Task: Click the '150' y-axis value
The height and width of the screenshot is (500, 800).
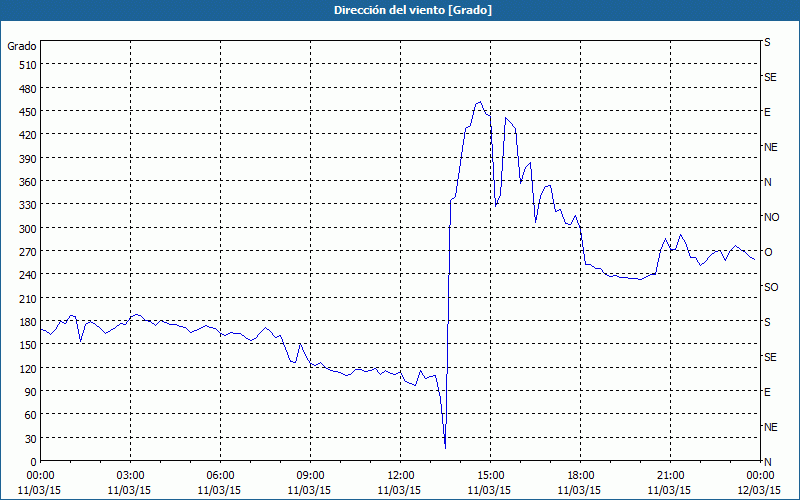Action: (28, 345)
